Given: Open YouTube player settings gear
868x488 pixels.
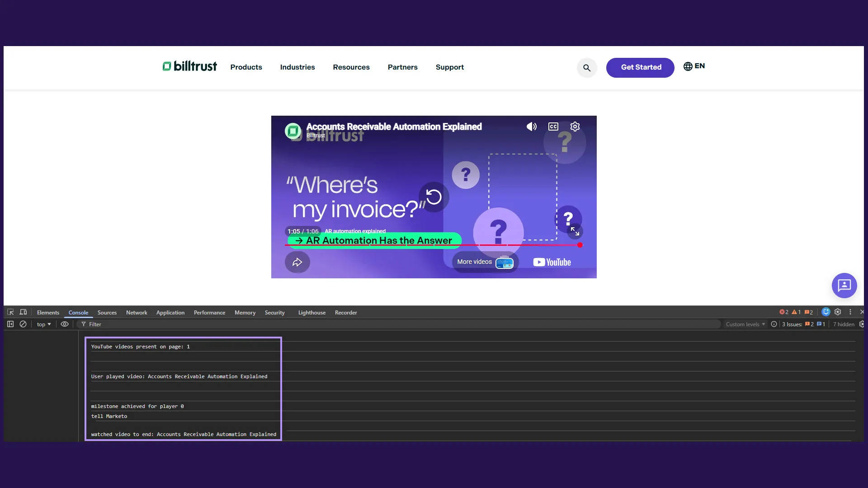Looking at the screenshot, I should (575, 127).
